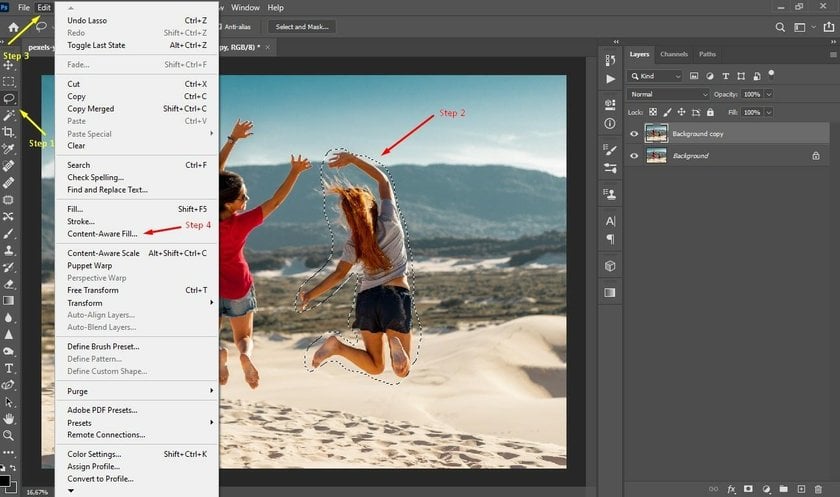840x497 pixels.
Task: Select the Crop tool
Action: (9, 132)
